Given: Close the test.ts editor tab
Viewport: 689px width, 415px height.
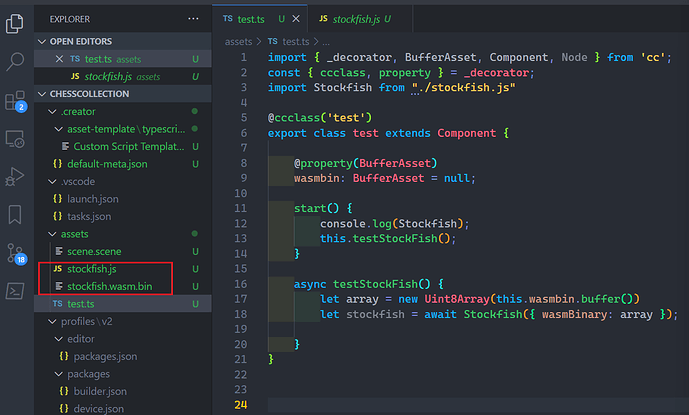Looking at the screenshot, I should (296, 18).
